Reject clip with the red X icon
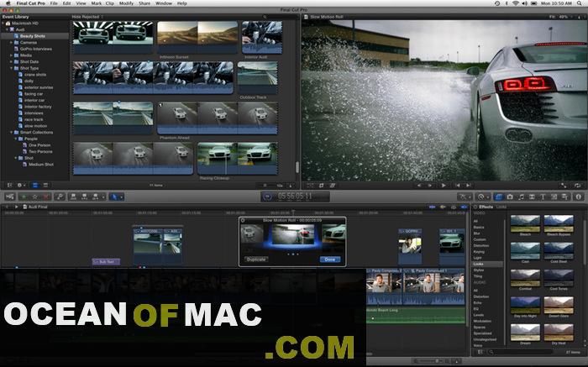Image resolution: width=588 pixels, height=367 pixels. click(45, 197)
